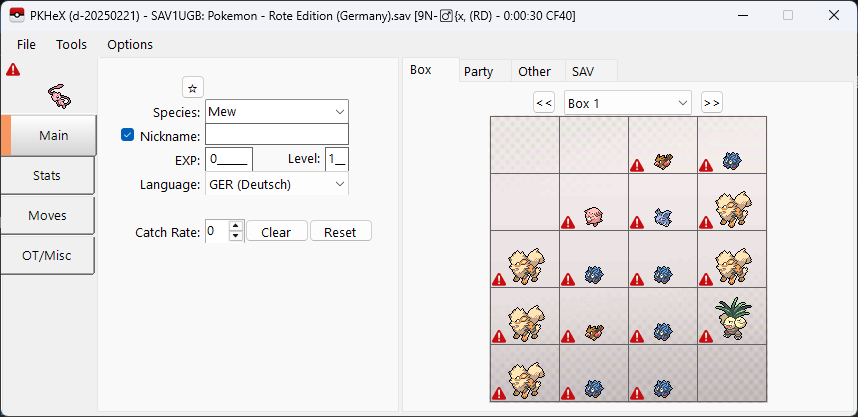This screenshot has height=417, width=858.
Task: Click the Clear button
Action: click(x=276, y=232)
